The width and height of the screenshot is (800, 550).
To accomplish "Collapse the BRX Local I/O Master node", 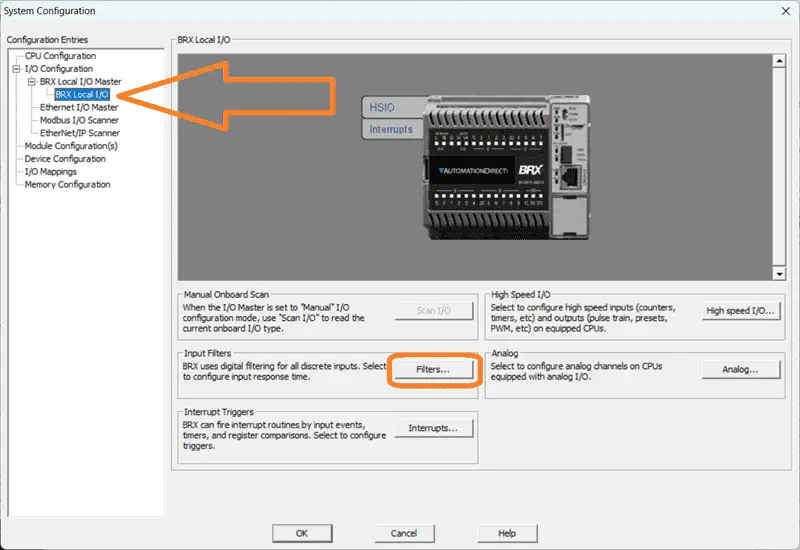I will [x=32, y=81].
